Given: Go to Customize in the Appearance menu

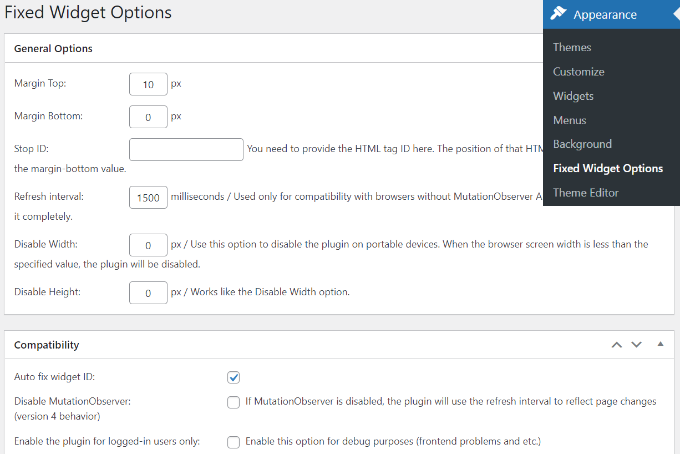Looking at the screenshot, I should (578, 72).
